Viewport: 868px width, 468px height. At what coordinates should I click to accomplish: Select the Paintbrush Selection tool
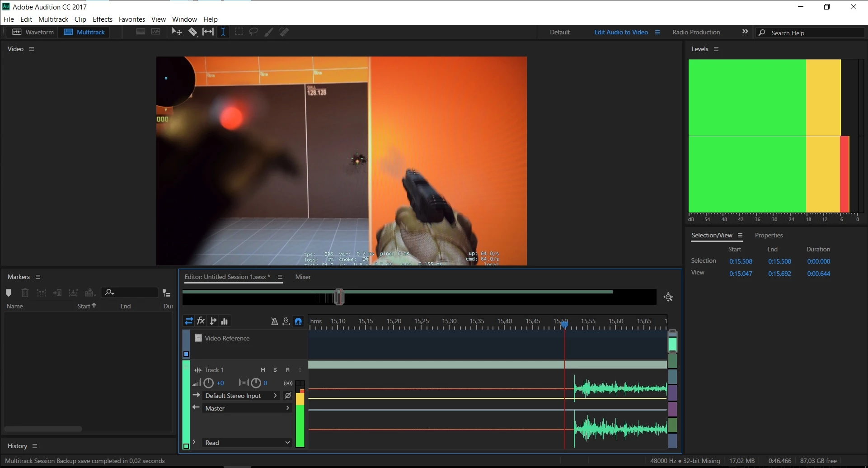point(269,32)
